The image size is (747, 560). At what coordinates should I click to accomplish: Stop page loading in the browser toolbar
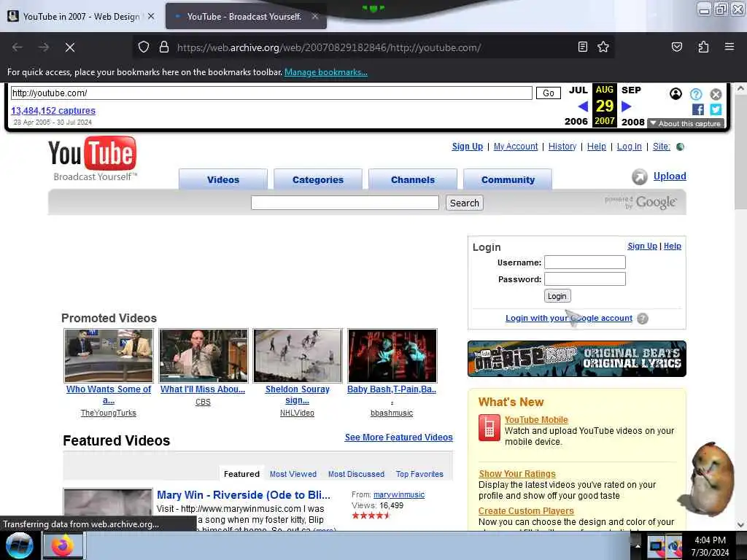click(70, 47)
